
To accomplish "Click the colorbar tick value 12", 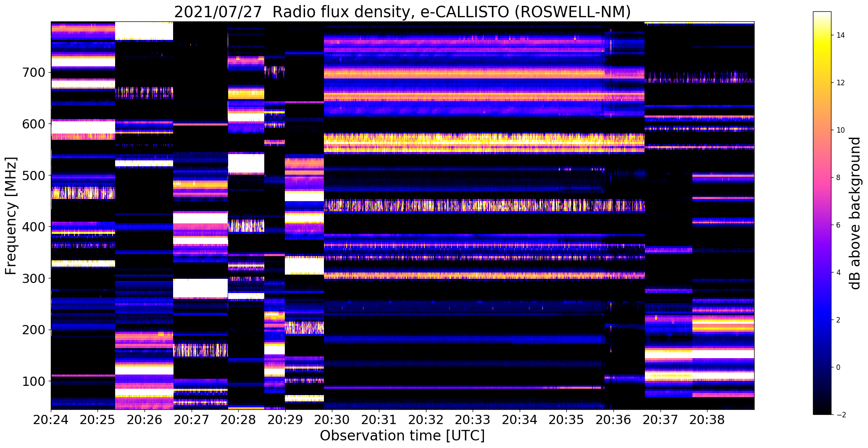I will [841, 83].
